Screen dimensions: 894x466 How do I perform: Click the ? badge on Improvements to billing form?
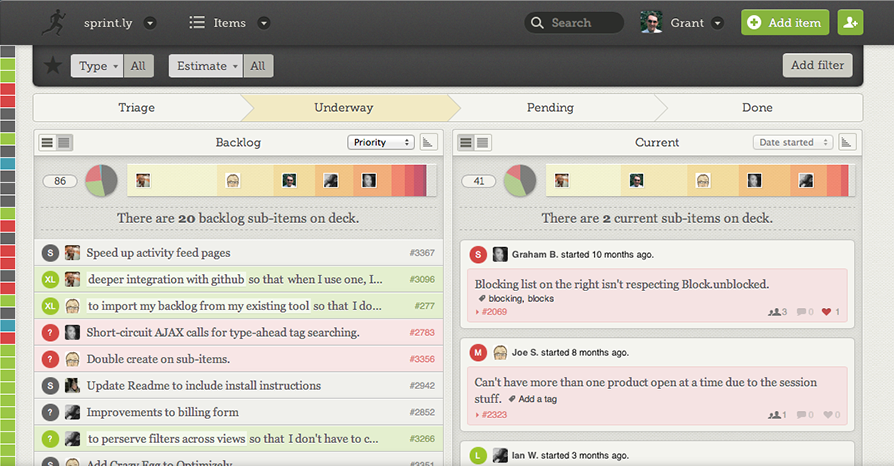50,412
